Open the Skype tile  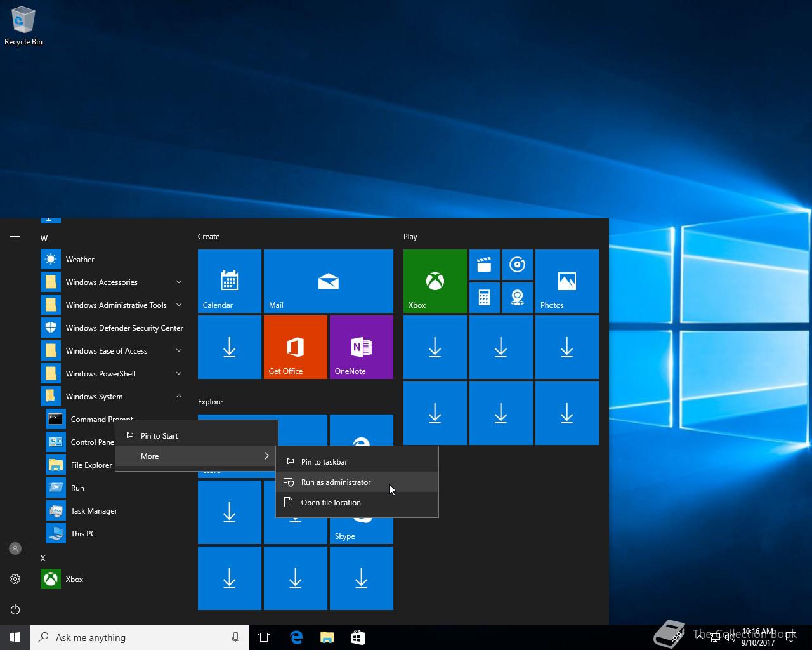point(362,531)
